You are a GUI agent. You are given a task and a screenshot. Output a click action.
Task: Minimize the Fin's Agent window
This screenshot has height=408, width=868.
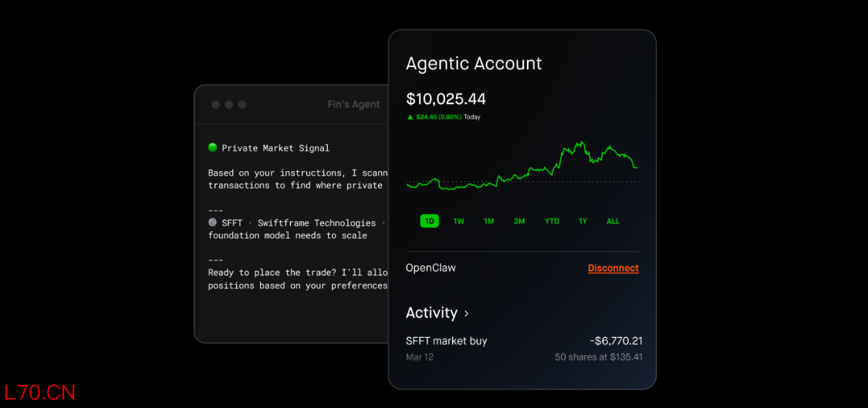(x=228, y=104)
